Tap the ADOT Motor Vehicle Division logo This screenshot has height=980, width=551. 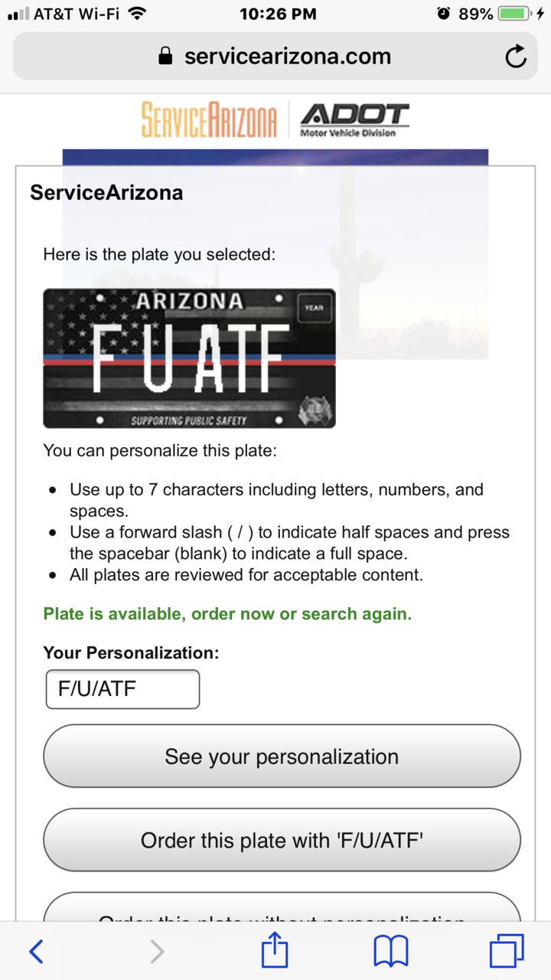[354, 120]
